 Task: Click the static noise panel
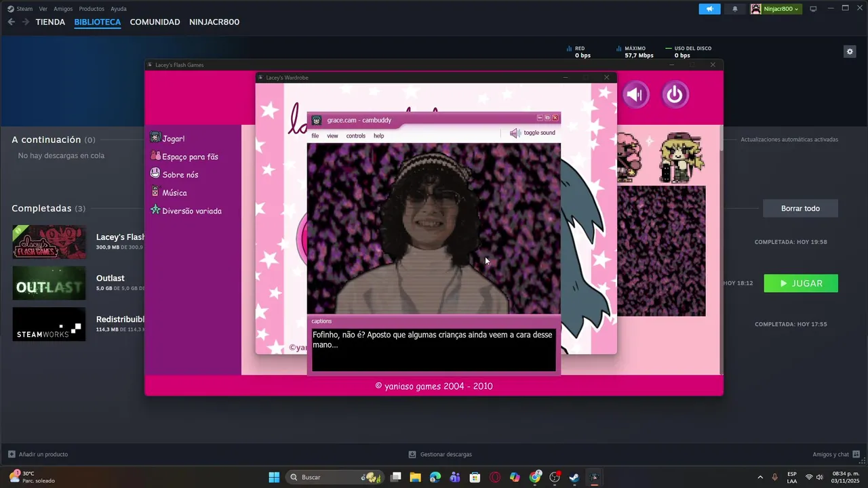point(661,251)
